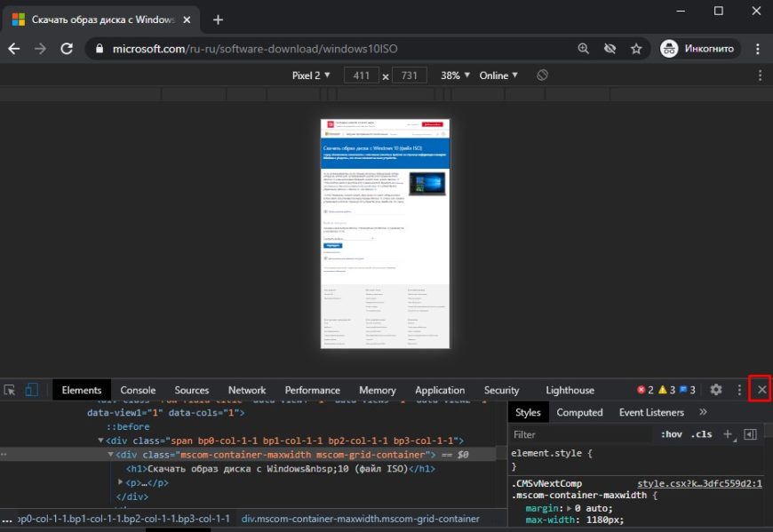Open the Lighthouse tab
Viewport: 773px width, 532px height.
click(x=570, y=390)
